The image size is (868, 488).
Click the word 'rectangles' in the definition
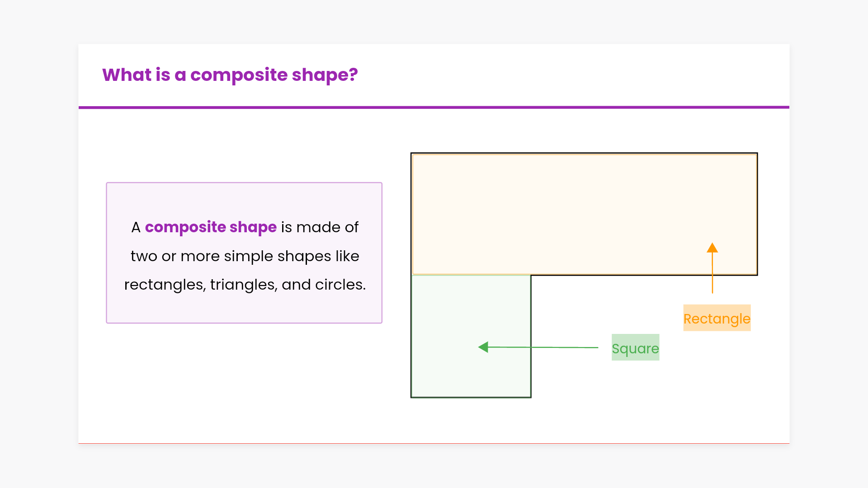pyautogui.click(x=164, y=285)
